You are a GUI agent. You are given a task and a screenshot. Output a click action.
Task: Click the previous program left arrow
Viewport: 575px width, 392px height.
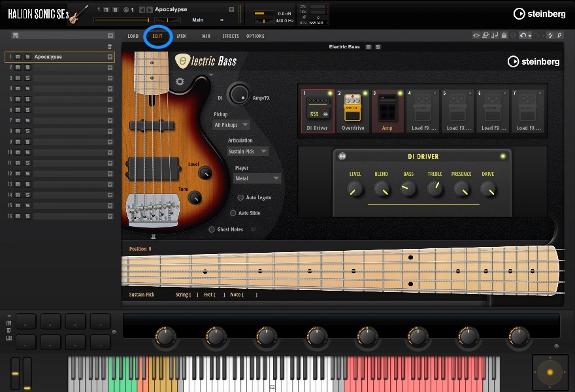click(x=142, y=10)
